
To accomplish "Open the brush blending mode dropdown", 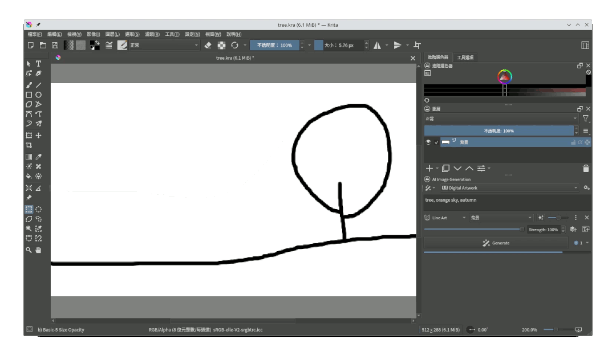I will (164, 46).
